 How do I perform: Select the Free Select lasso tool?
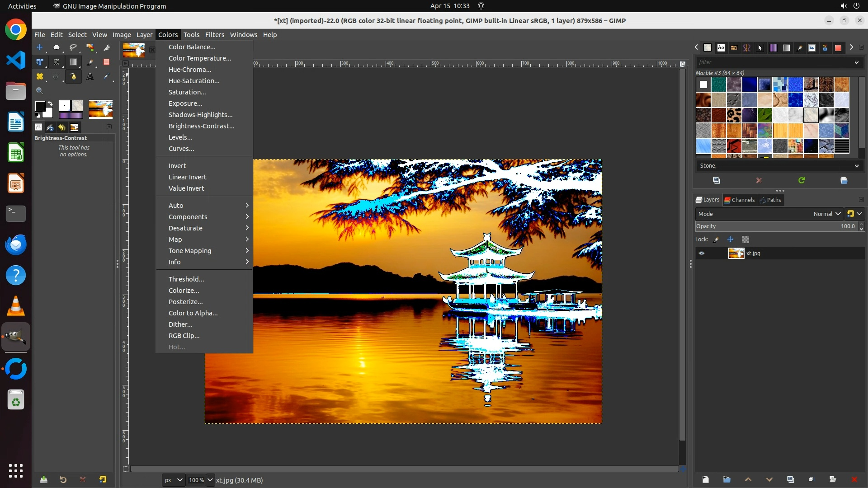73,47
